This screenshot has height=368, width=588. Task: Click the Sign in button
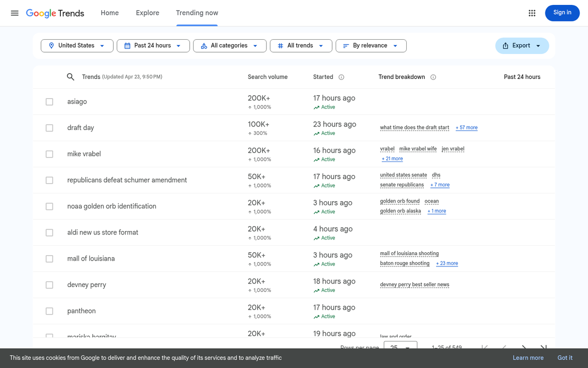(x=562, y=13)
